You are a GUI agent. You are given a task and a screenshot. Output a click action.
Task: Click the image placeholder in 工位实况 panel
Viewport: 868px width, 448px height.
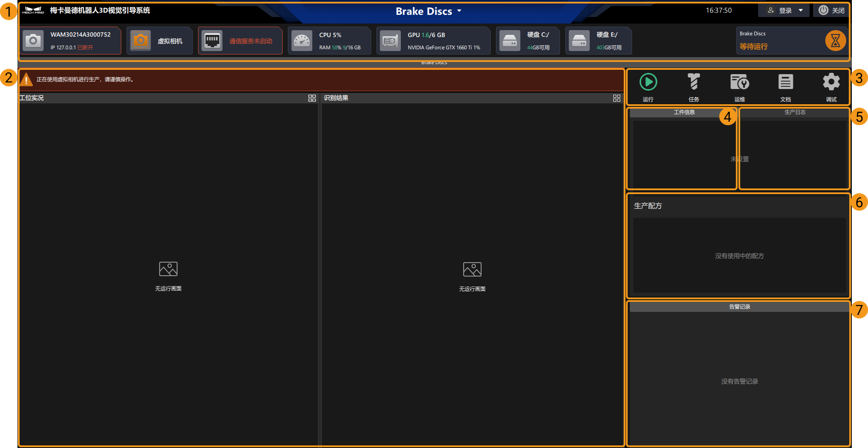[168, 269]
